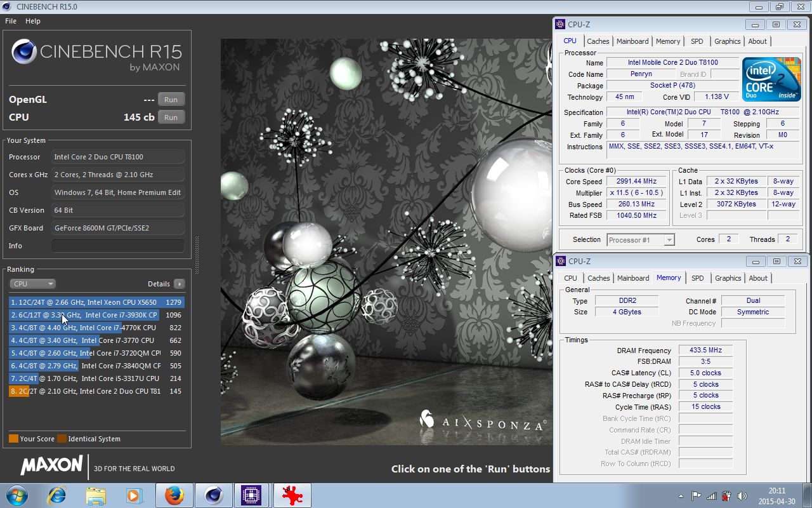This screenshot has height=508, width=812.
Task: Select ranking row Intel Core i7-3930K
Action: click(96, 315)
